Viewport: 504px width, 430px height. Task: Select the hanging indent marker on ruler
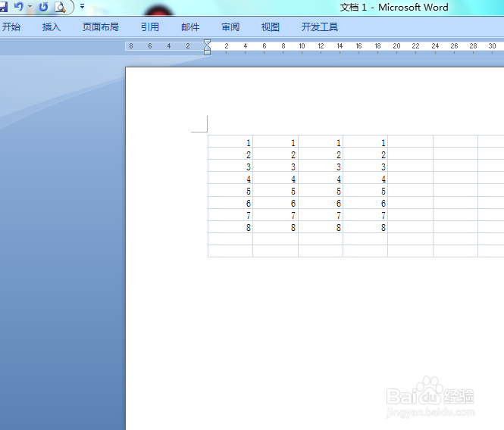click(208, 48)
